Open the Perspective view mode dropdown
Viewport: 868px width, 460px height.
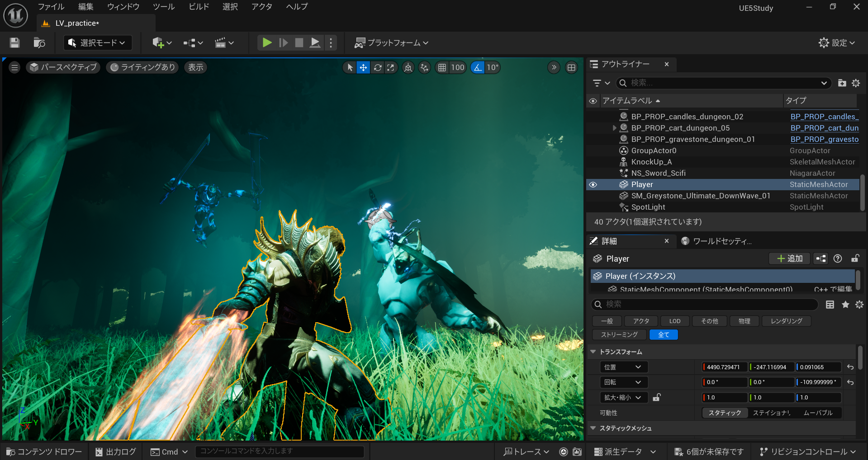[63, 67]
